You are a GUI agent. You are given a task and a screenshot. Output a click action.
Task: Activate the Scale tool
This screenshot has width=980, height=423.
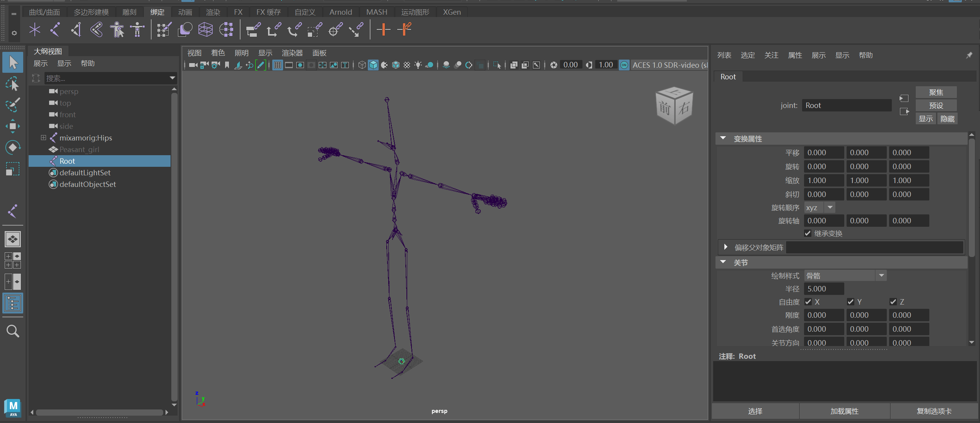[13, 169]
